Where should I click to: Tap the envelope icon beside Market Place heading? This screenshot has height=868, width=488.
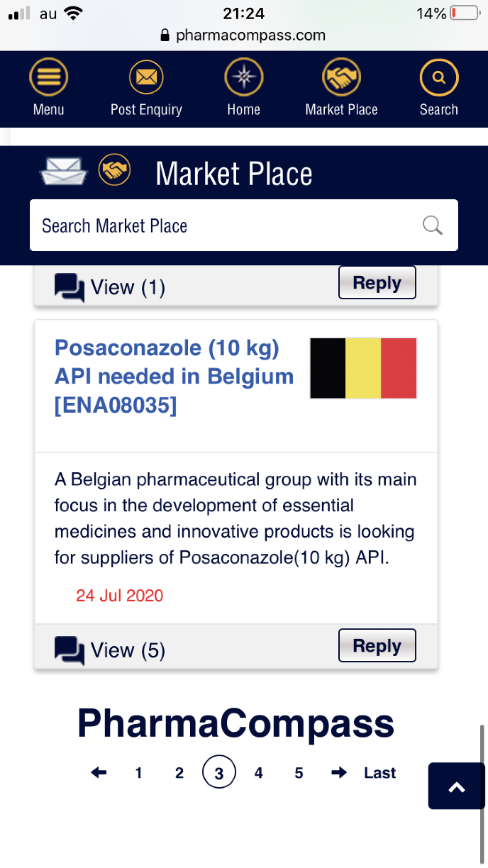64,170
